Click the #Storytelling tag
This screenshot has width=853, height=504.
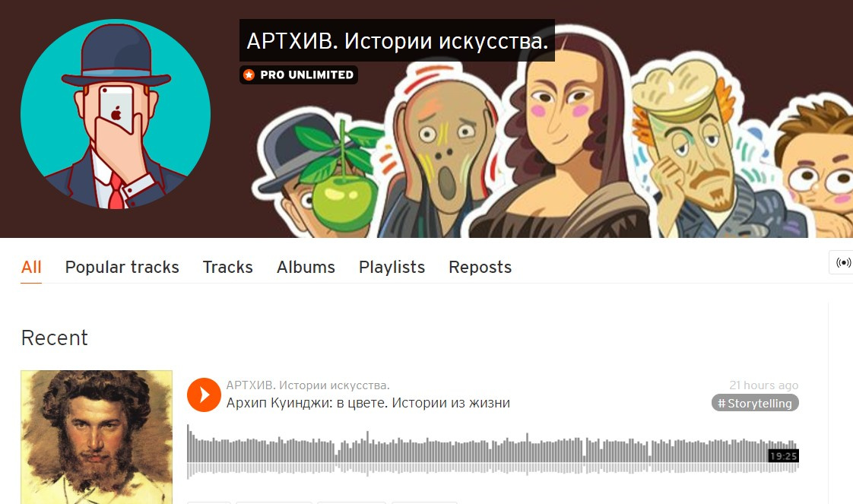(x=755, y=404)
